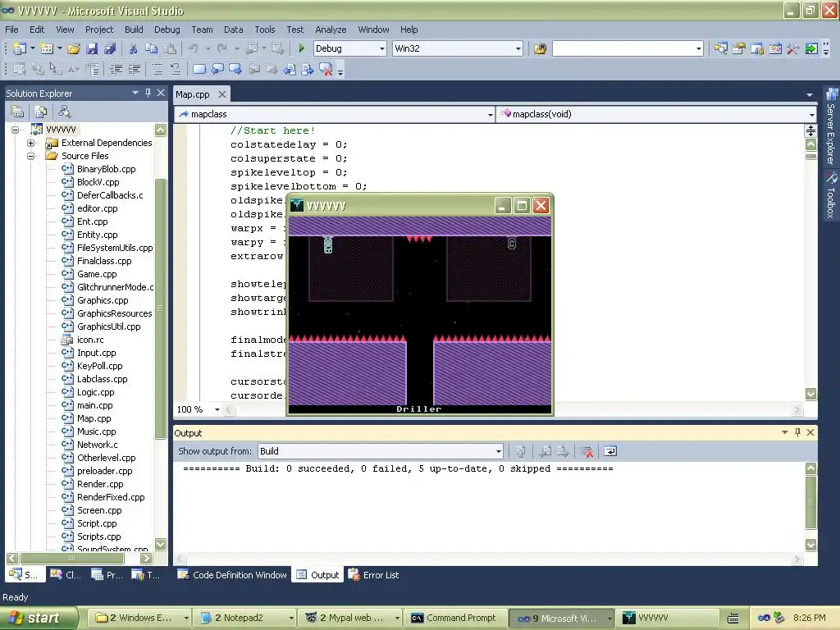Open the 100 % zoom dropdown
Viewport: 840px width, 630px height.
[x=217, y=410]
